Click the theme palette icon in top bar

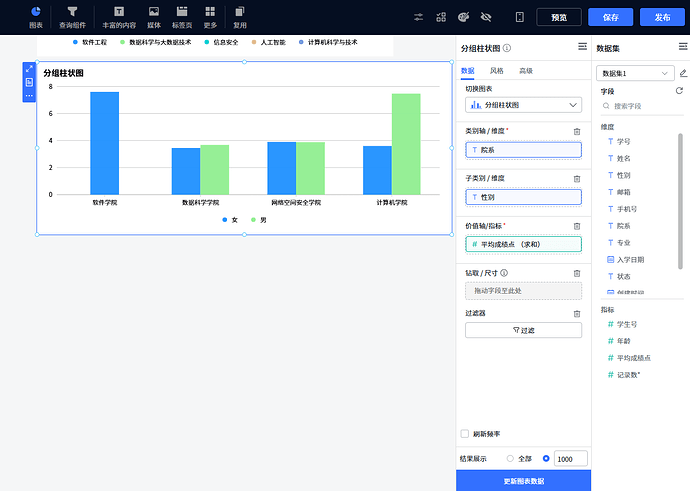463,17
